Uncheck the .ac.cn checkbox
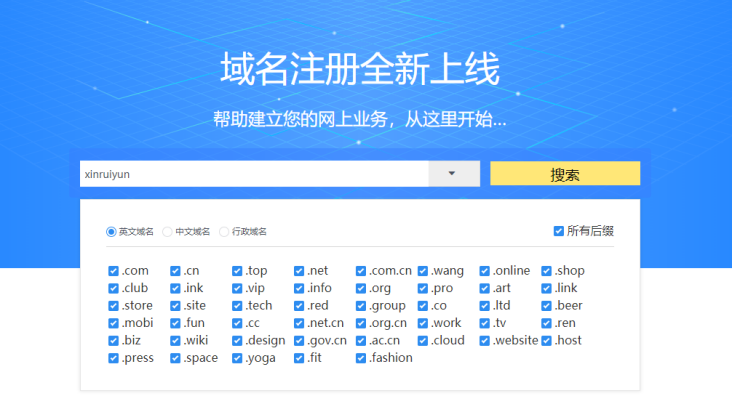 click(x=361, y=340)
